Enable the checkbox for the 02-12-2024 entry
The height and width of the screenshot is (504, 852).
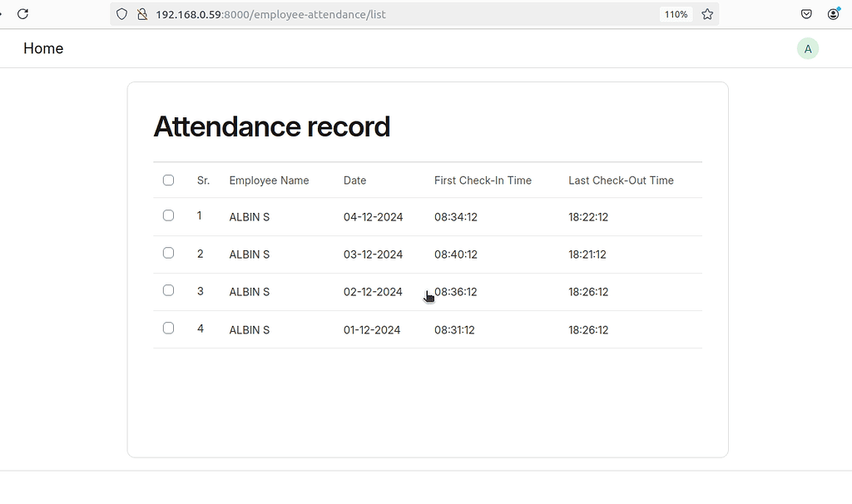(168, 290)
